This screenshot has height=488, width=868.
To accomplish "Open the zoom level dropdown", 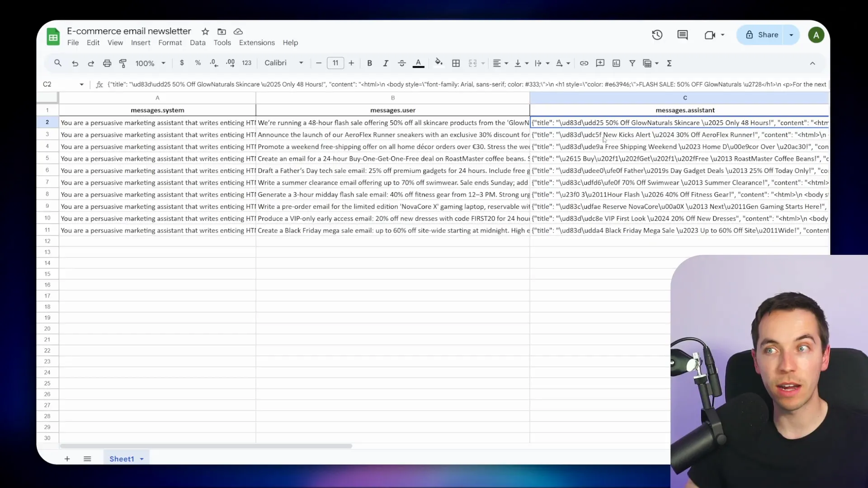I will pyautogui.click(x=151, y=63).
